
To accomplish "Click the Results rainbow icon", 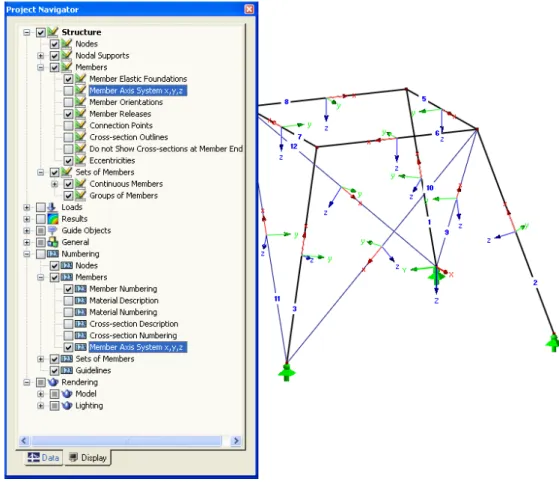I will (53, 219).
